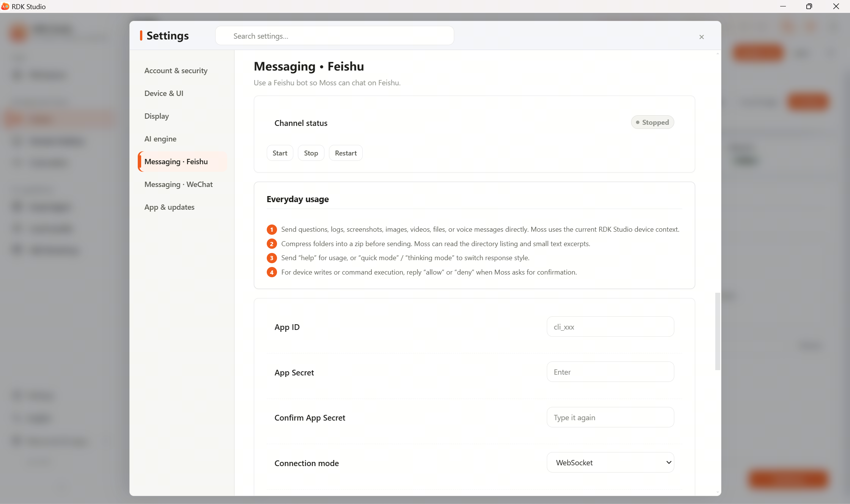This screenshot has width=850, height=504.
Task: Click the Search settings field
Action: [x=334, y=36]
